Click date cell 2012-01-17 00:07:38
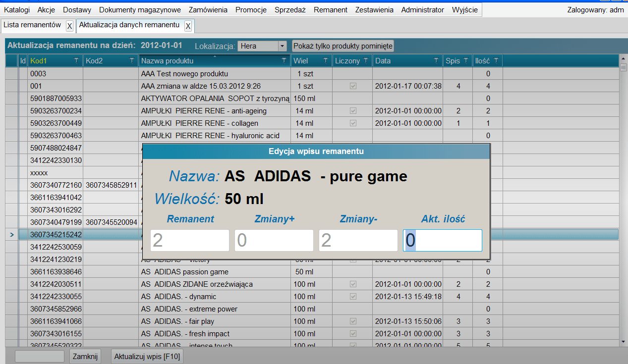Viewport: 628px width, 364px height. click(408, 86)
